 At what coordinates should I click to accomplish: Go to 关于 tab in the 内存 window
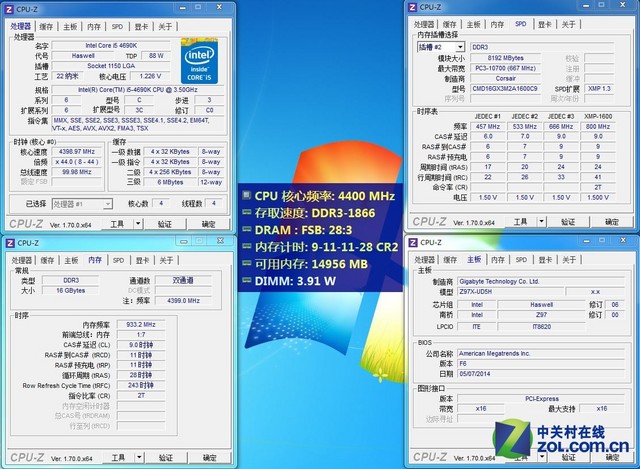click(166, 260)
